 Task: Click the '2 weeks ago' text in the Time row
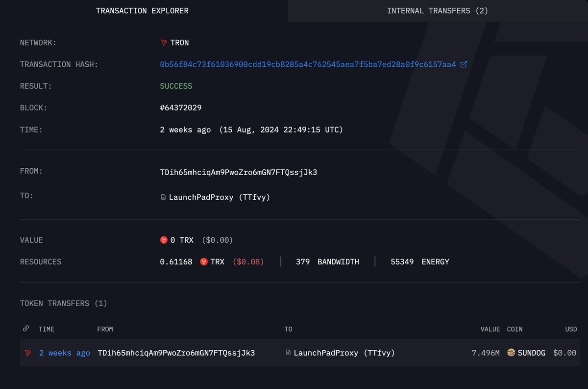(185, 130)
